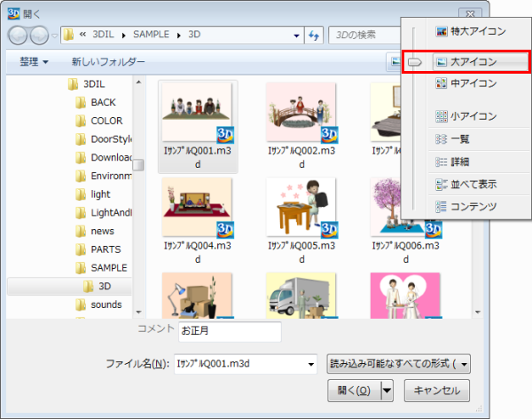The image size is (532, 419).
Task: Open the 整理 organize menu
Action: [34, 61]
